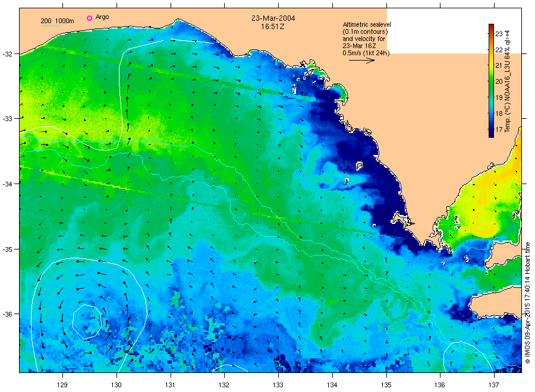The height and width of the screenshot is (392, 535).
Task: Click the '137' longitude axis label
Action: (x=494, y=385)
